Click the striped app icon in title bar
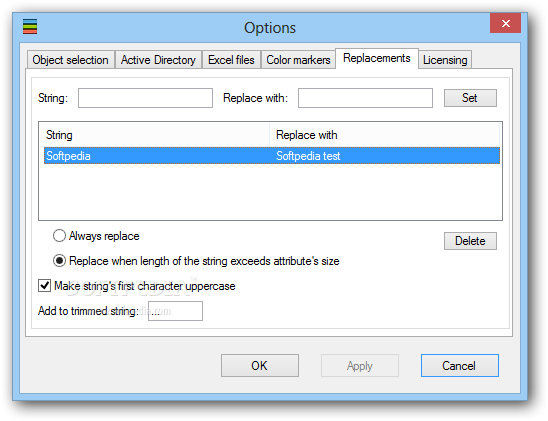 point(30,27)
